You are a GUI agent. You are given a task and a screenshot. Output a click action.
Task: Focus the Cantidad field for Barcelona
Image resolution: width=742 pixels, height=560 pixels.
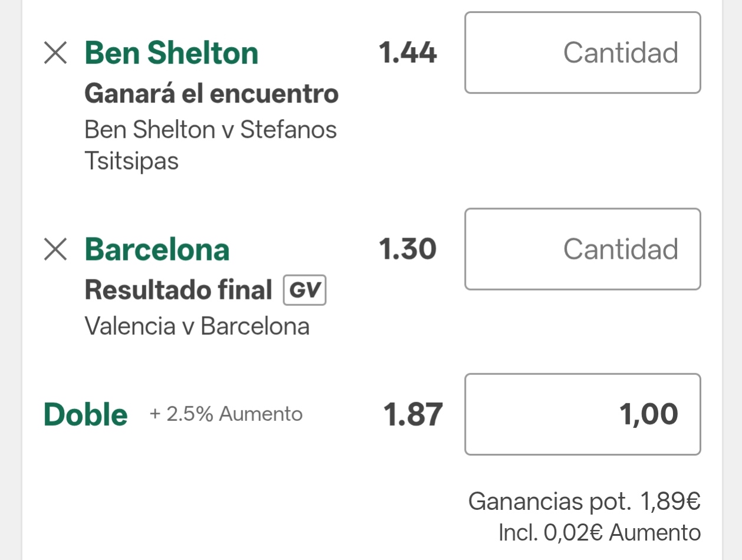(583, 249)
